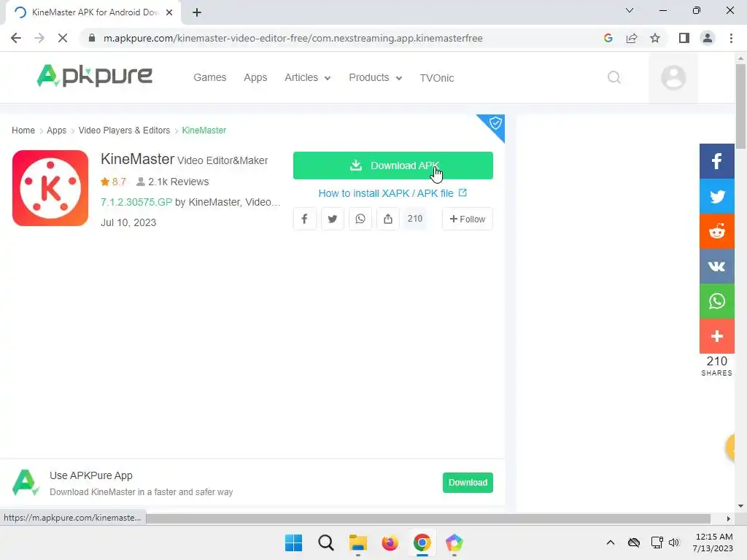The image size is (747, 560).
Task: Open the volume speaker tray icon
Action: (673, 542)
